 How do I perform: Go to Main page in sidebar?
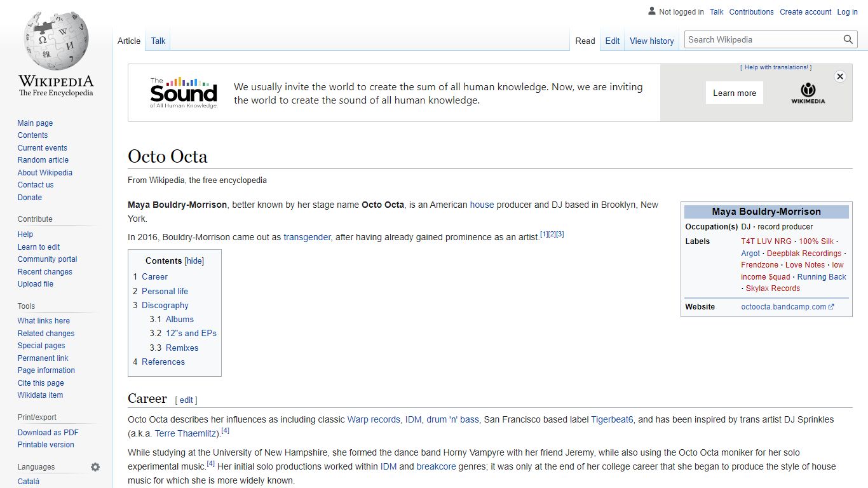click(35, 123)
